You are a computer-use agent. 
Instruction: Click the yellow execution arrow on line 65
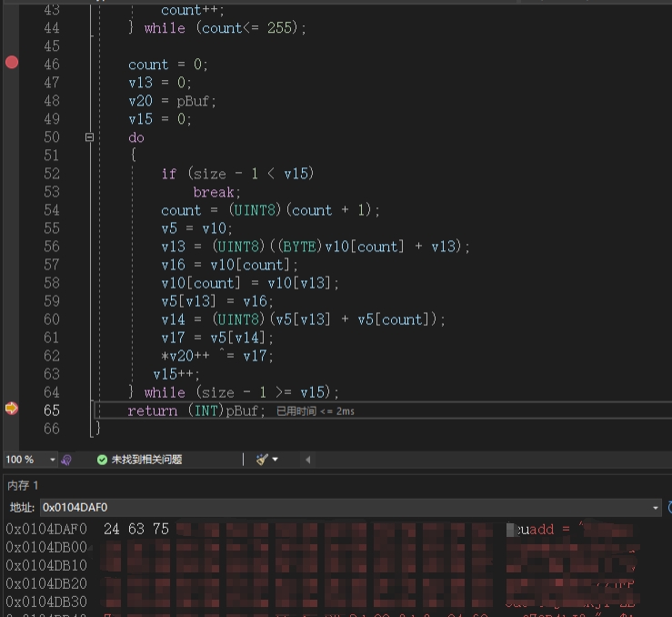tap(12, 409)
